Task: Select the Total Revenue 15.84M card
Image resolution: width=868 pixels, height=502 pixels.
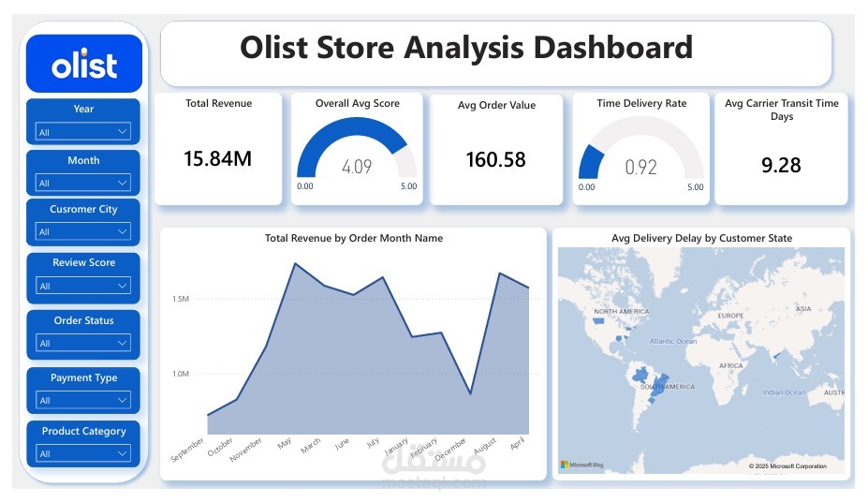Action: (218, 149)
